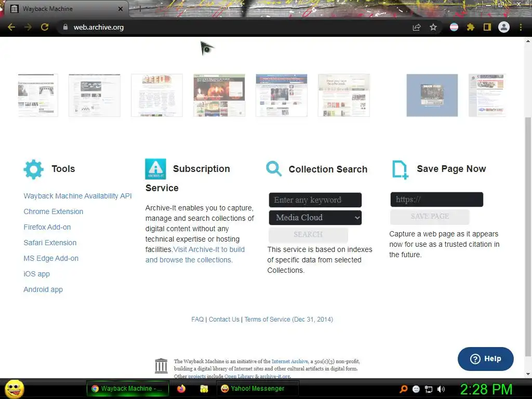Open the MS Edge Add-on link

tap(51, 258)
